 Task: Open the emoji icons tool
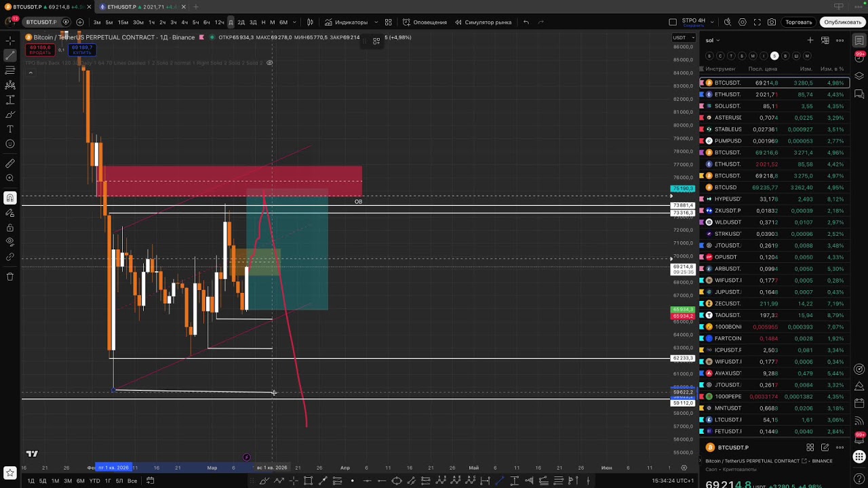tap(10, 144)
